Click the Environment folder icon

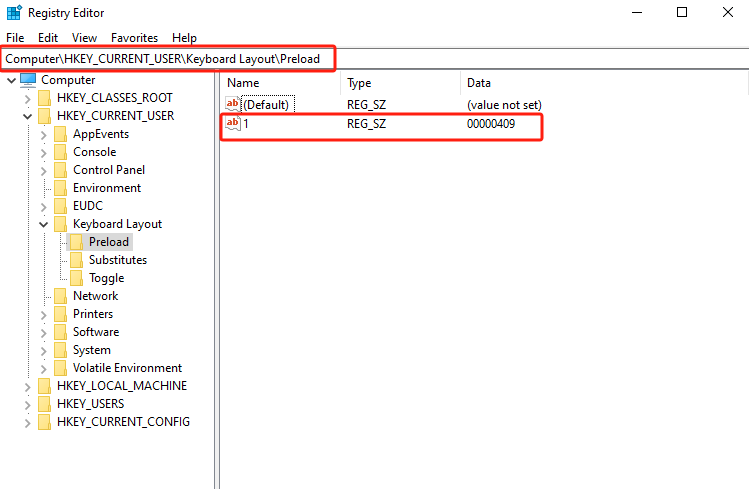(60, 188)
